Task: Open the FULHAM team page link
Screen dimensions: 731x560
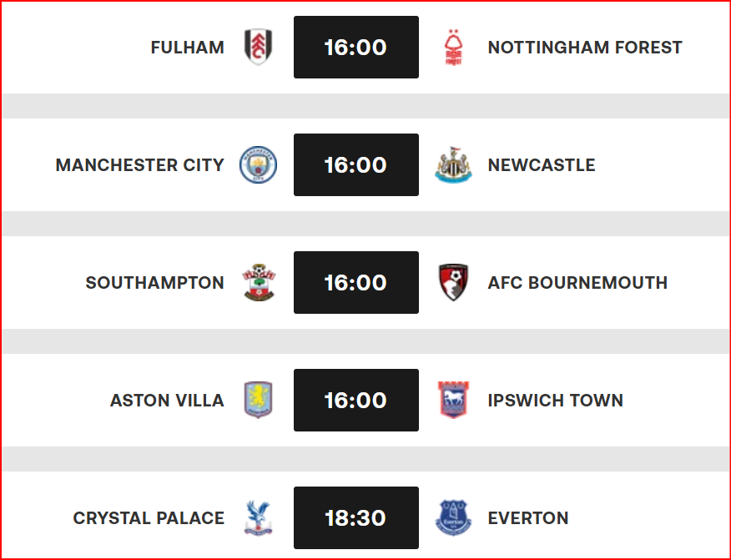Action: (188, 48)
